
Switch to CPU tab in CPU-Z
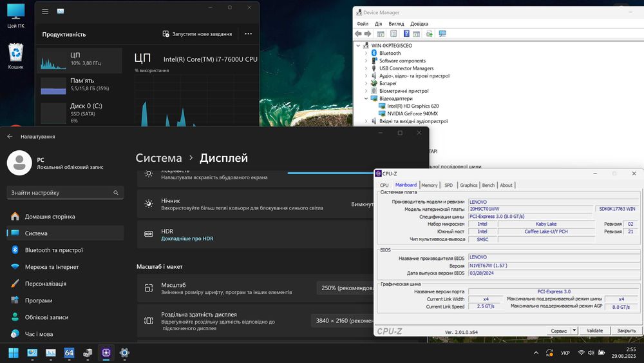(x=384, y=186)
